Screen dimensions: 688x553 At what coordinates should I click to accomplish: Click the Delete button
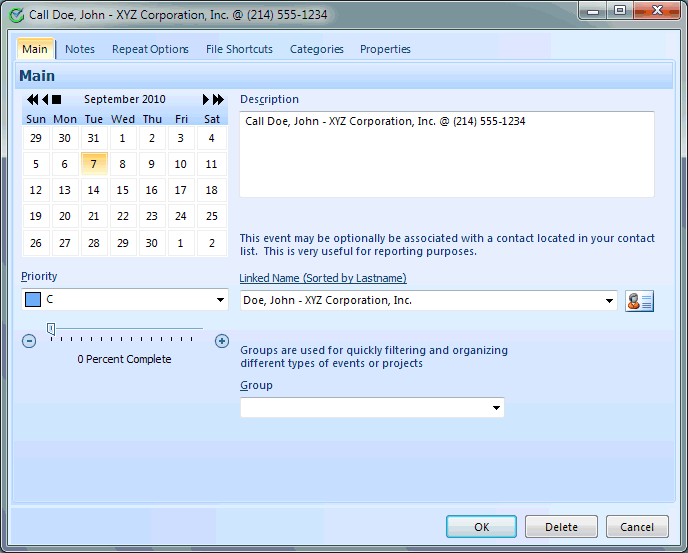[x=561, y=527]
